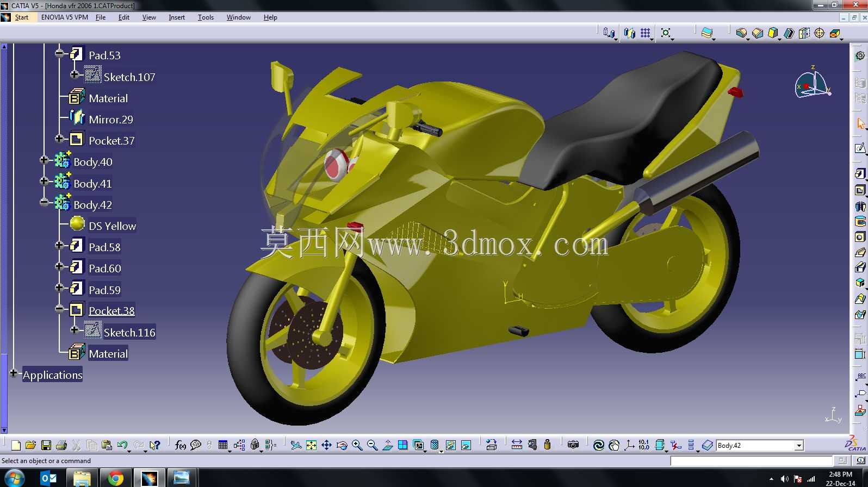
Task: Open the Window menu
Action: pos(239,17)
